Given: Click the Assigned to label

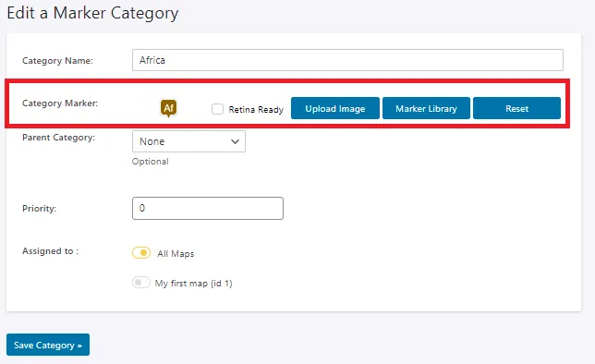Looking at the screenshot, I should [x=50, y=251].
